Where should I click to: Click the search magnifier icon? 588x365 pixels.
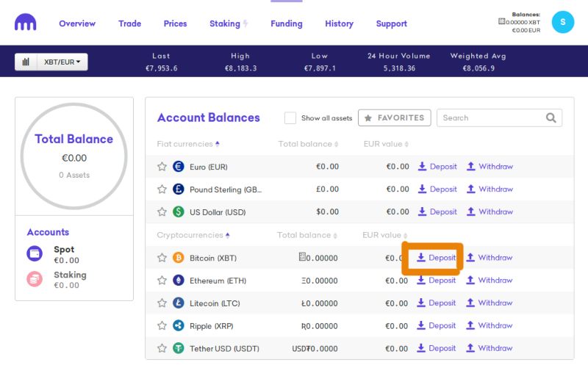click(551, 118)
